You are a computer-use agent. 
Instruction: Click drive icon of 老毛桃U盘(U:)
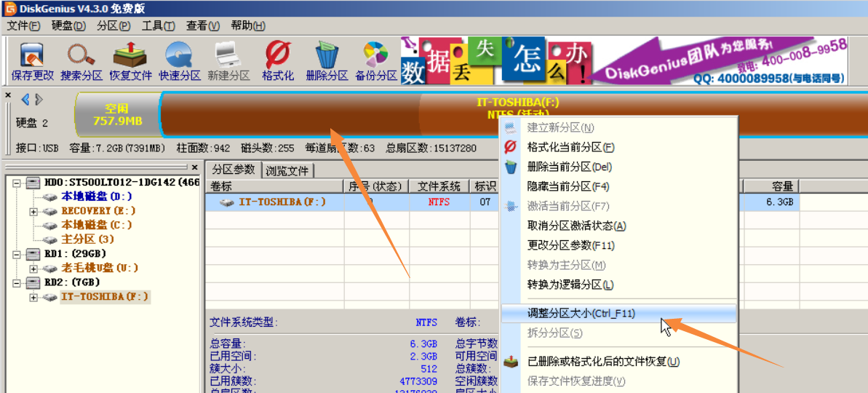[50, 269]
